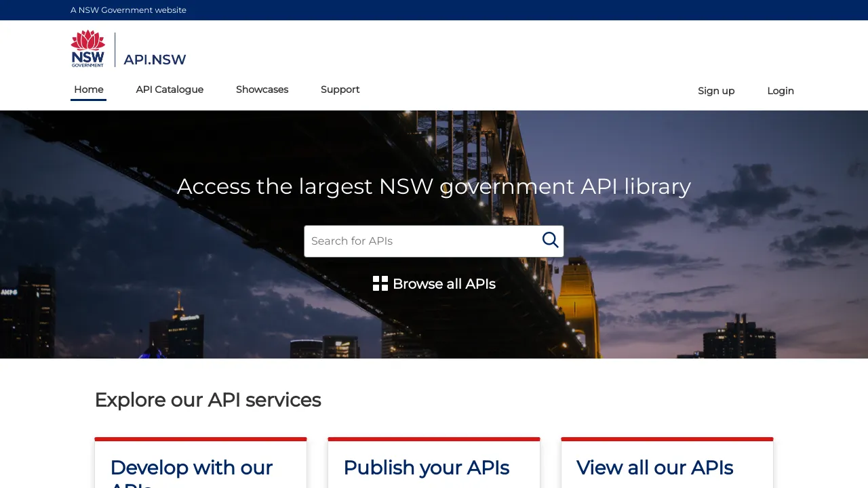Open the API Catalogue menu item
Viewport: 868px width, 488px height.
[170, 89]
